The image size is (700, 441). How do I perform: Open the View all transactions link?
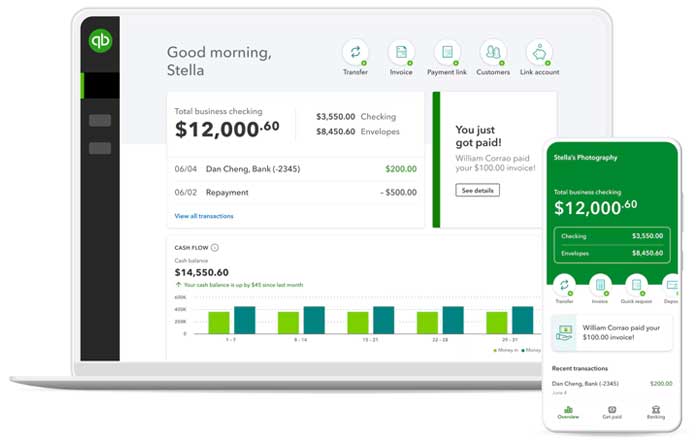point(204,216)
